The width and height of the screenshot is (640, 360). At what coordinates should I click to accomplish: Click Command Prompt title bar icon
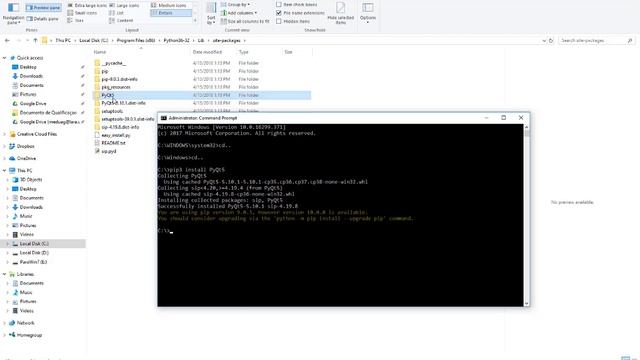(164, 118)
